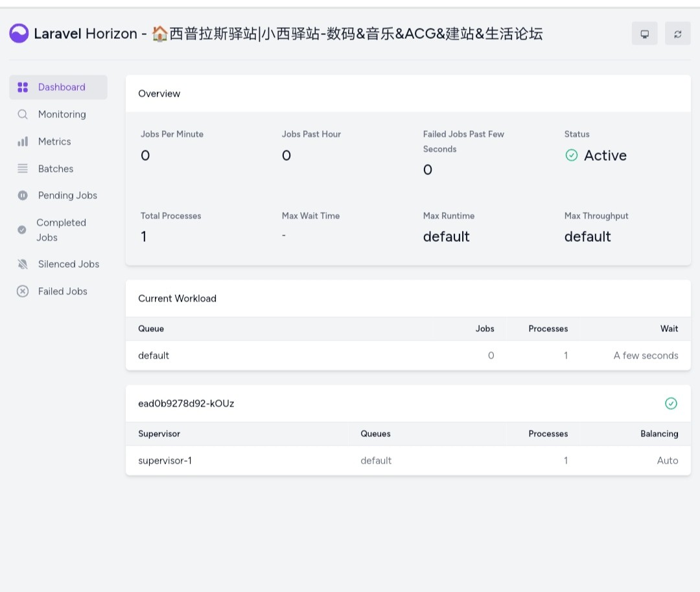The width and height of the screenshot is (700, 592).
Task: Click the Max Runtime default value
Action: point(446,236)
